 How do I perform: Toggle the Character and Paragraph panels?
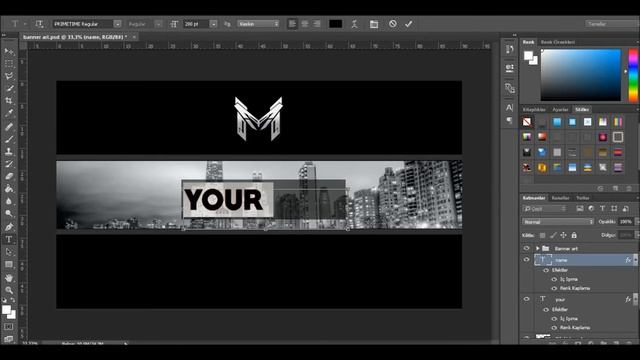point(374,24)
